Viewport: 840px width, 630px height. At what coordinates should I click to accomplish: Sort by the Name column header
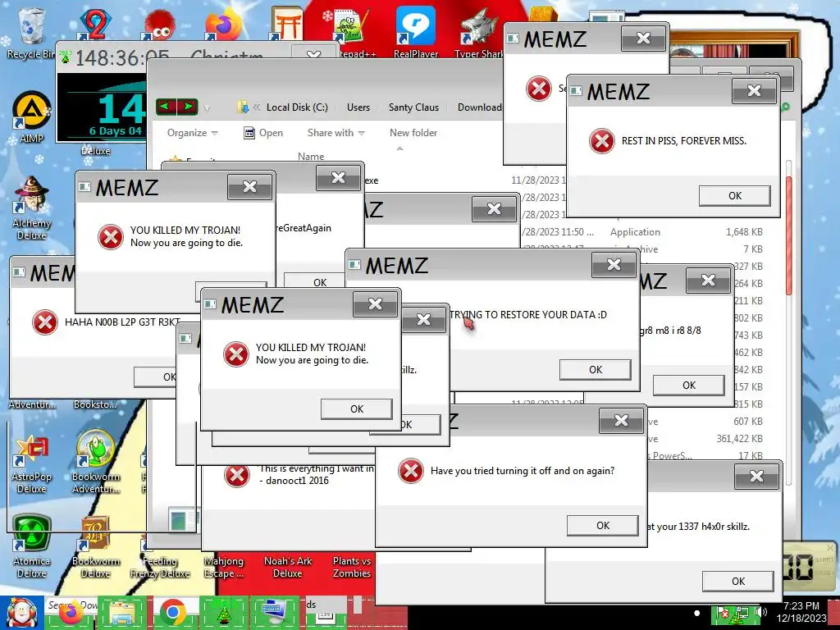click(311, 157)
